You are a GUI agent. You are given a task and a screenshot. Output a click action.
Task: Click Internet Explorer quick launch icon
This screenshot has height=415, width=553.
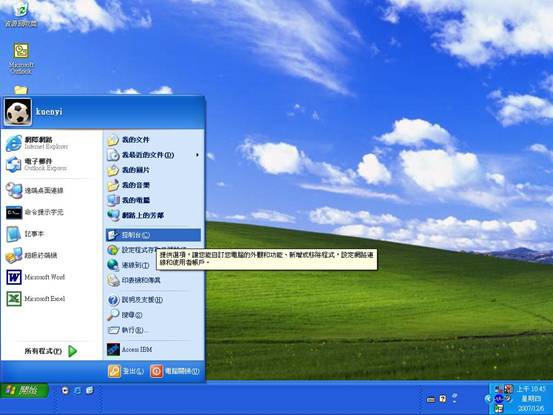pos(77,390)
